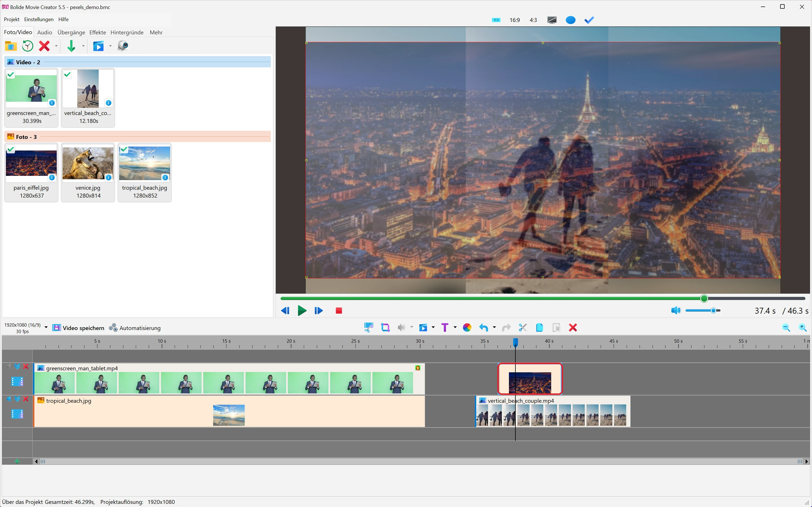Toggle double-check on tropical_beach track
The image size is (812, 507).
[17, 399]
